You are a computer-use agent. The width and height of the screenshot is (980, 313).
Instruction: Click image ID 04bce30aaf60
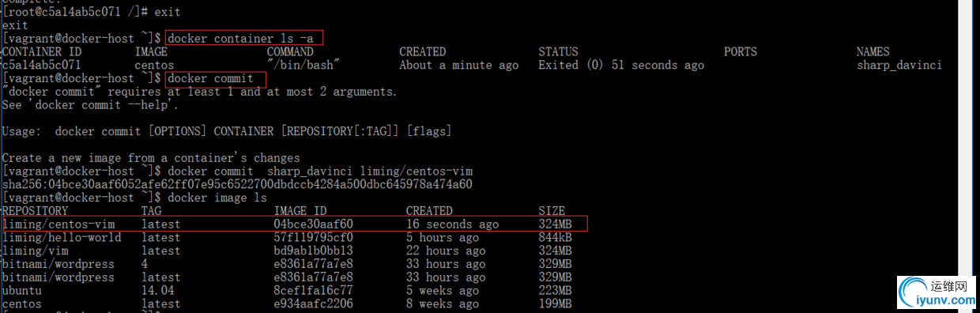point(313,224)
